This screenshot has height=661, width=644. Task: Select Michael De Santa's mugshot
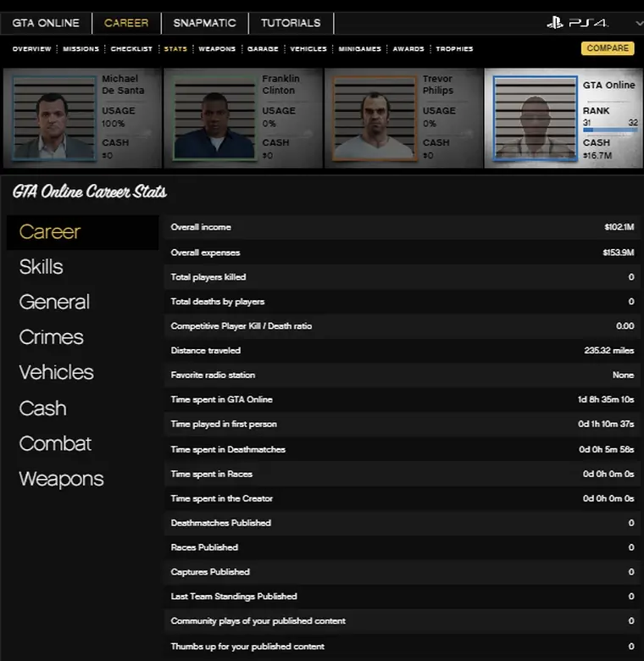click(x=54, y=118)
